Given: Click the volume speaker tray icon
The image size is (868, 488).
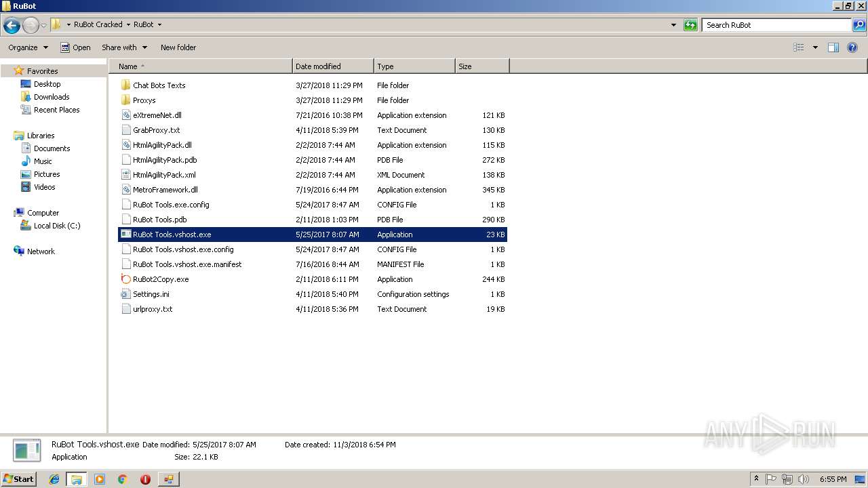Looking at the screenshot, I should click(x=804, y=479).
